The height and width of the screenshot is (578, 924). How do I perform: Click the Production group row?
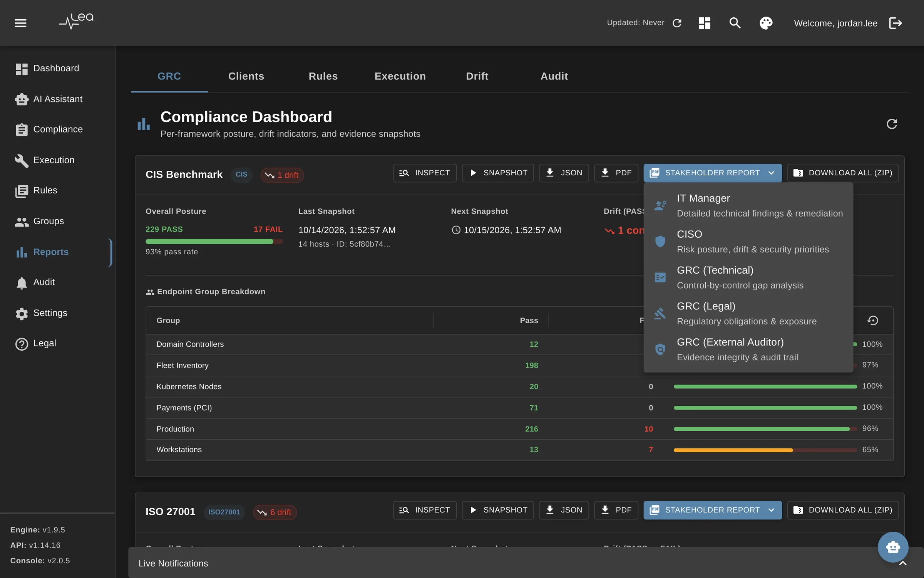[x=519, y=429]
